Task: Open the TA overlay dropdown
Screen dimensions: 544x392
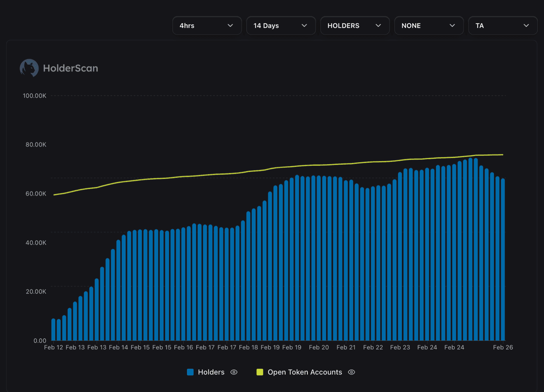Action: (502, 25)
